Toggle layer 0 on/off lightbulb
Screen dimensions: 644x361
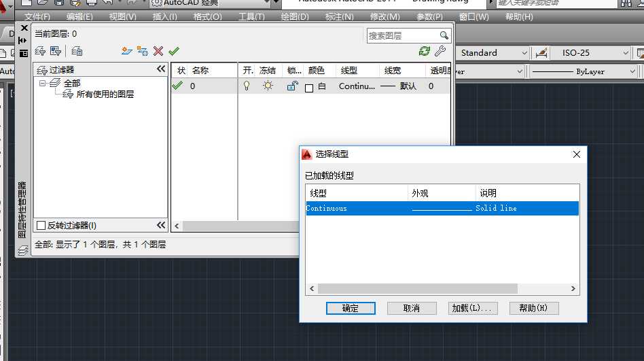(247, 86)
